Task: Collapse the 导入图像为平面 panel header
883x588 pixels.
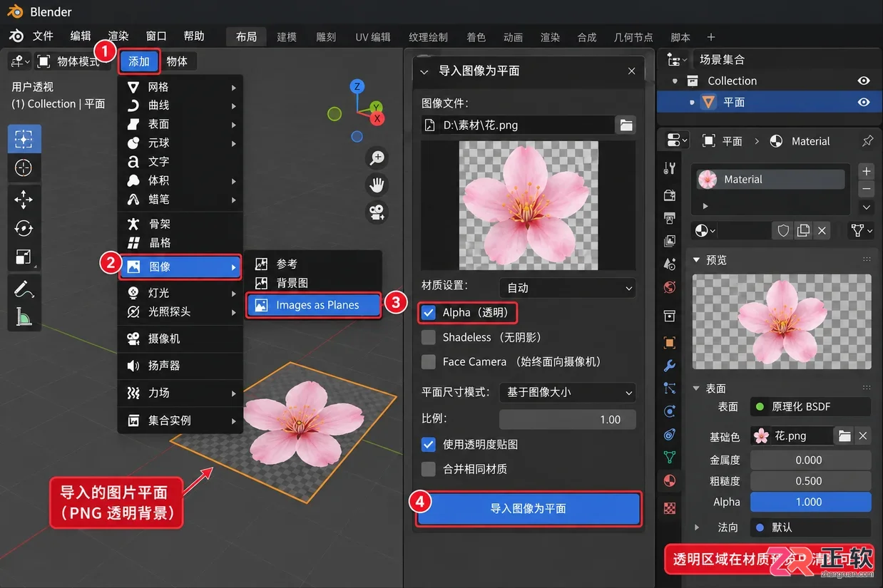Action: pyautogui.click(x=424, y=71)
